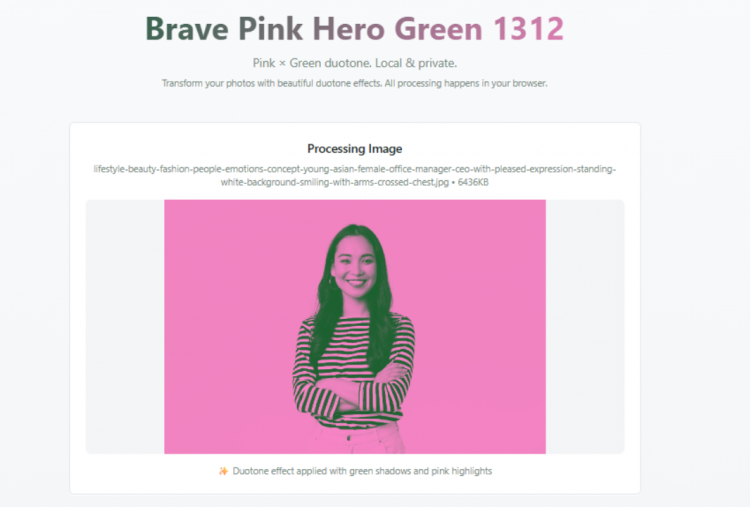This screenshot has width=750, height=507.
Task: Click the "Transform your photos" description line
Action: [x=354, y=83]
